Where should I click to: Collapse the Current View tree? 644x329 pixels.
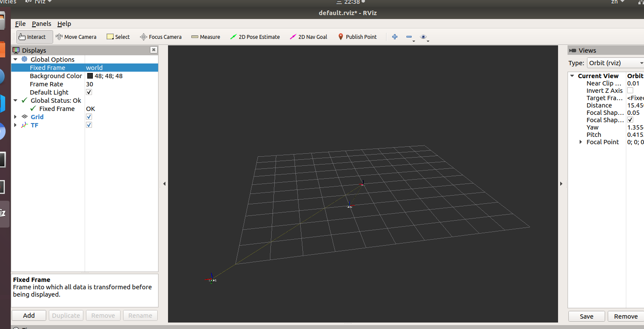pyautogui.click(x=572, y=76)
